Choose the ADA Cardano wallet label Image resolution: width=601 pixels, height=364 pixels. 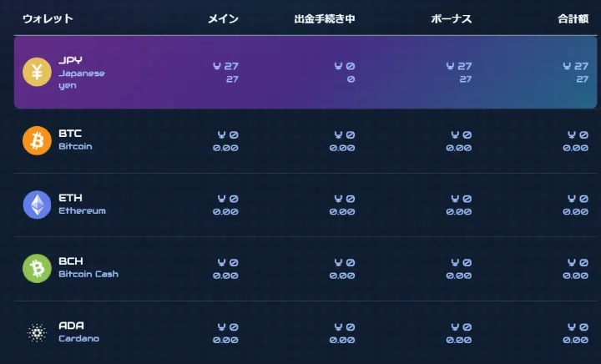[79, 331]
